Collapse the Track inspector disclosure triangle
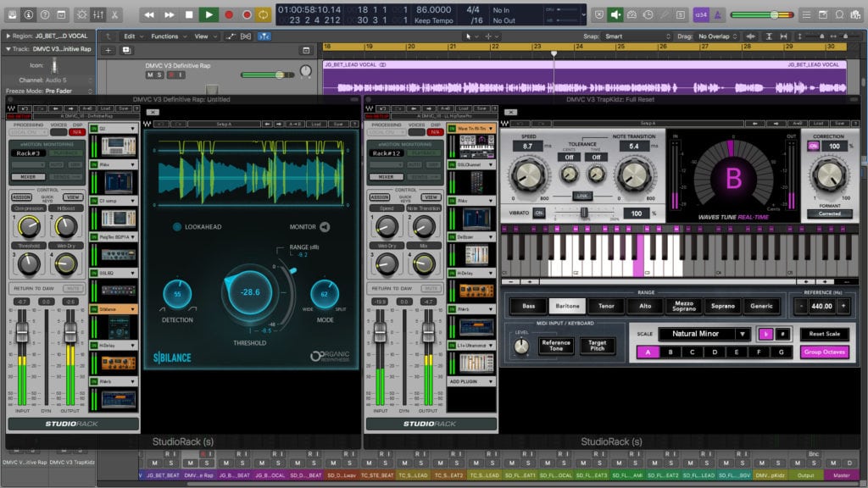This screenshot has width=868, height=488. [8, 49]
